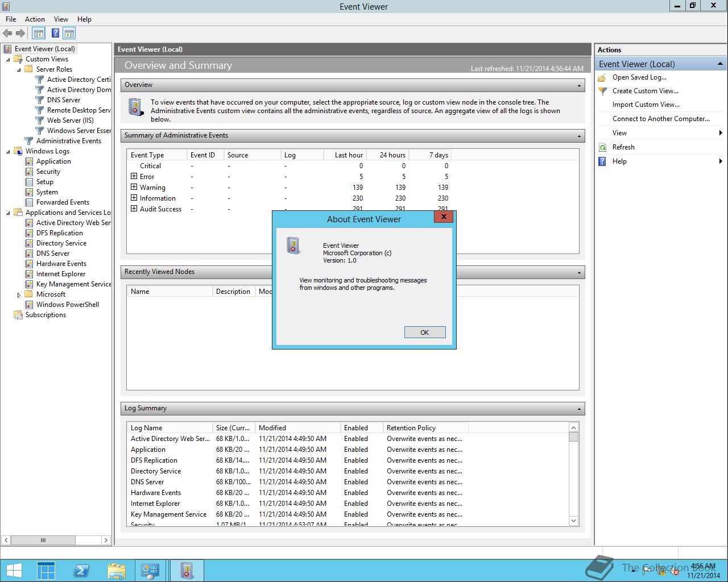Click the DFS Replication log icon
Image resolution: width=728 pixels, height=582 pixels.
click(29, 233)
